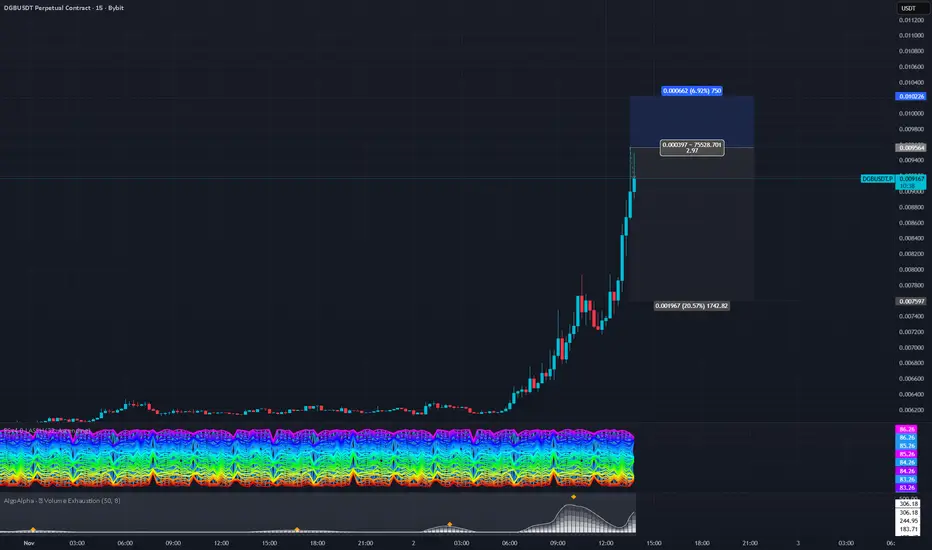Select the risk/reward label showing ratio 2.97
This screenshot has height=550, width=932.
click(x=692, y=147)
